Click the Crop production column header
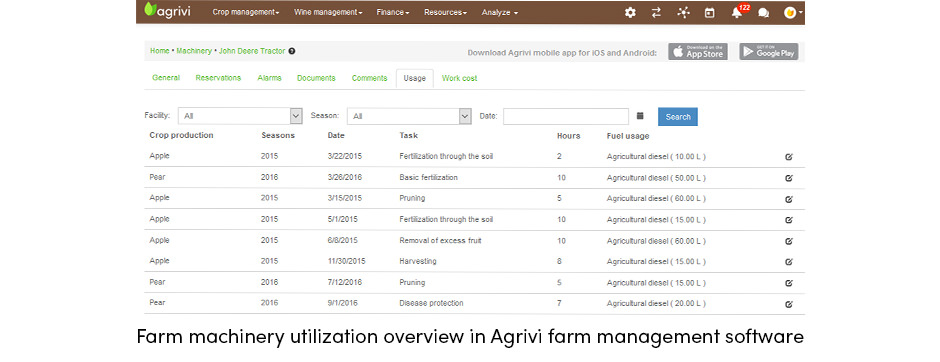The image size is (940, 362). [x=181, y=135]
